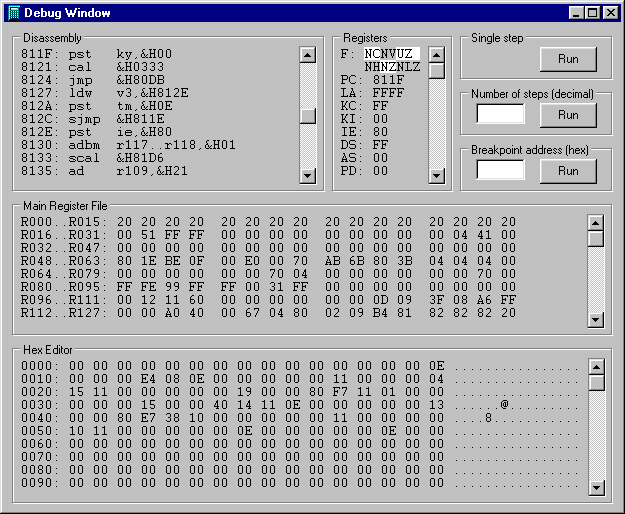Viewport: 625px width, 514px height.
Task: Click the LA register value FFFF
Action: (x=388, y=93)
